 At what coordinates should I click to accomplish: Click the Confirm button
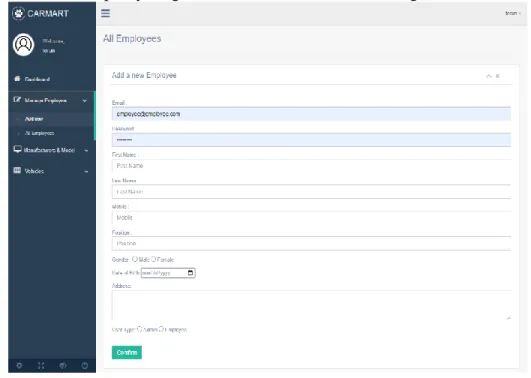(x=127, y=353)
